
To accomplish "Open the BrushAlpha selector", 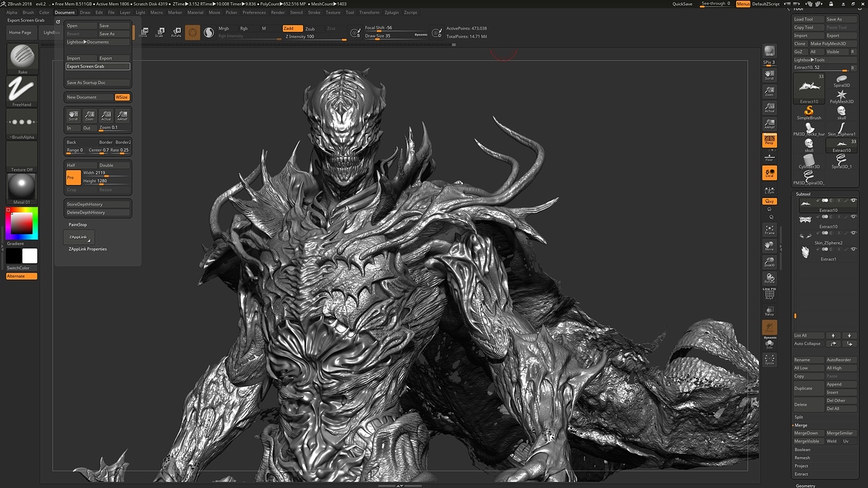I will click(x=22, y=123).
